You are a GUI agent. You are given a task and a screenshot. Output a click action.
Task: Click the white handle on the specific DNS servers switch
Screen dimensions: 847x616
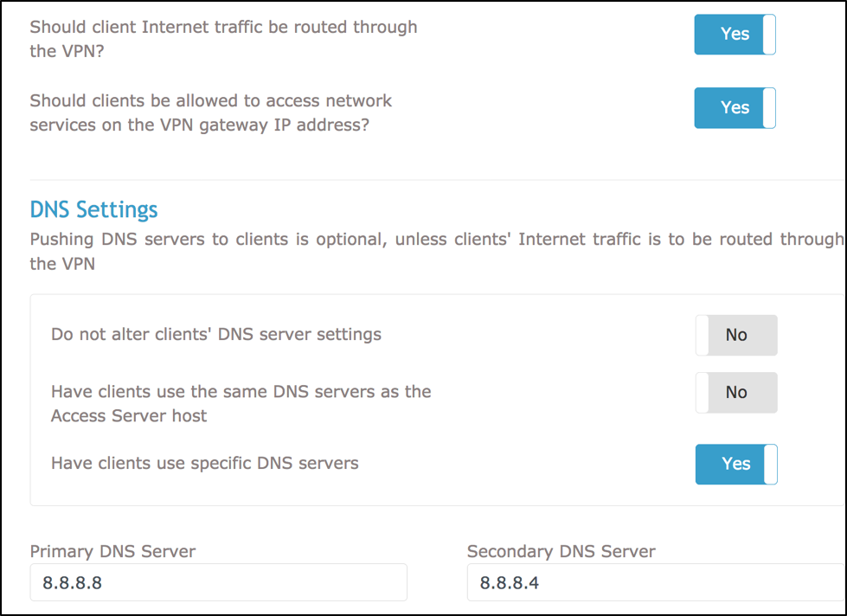click(x=770, y=464)
